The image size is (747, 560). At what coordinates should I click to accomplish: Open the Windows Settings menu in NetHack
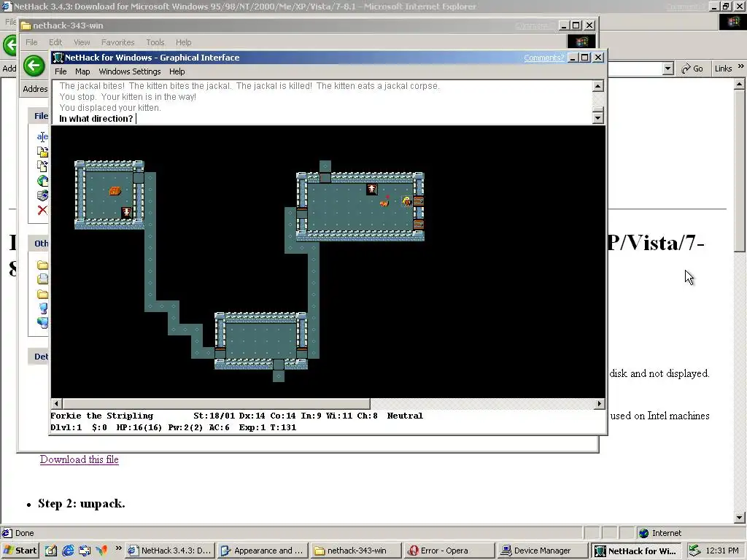(130, 71)
